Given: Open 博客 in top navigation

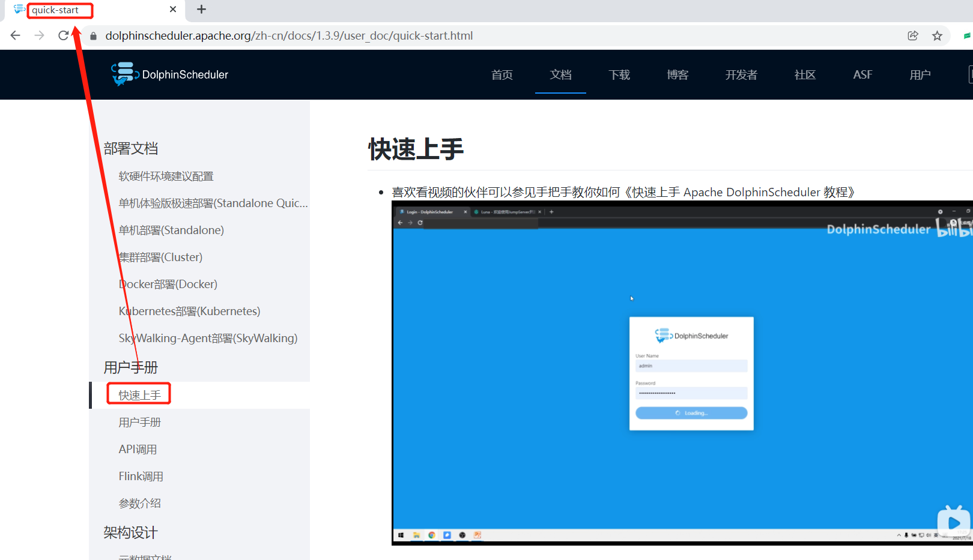Looking at the screenshot, I should coord(677,74).
